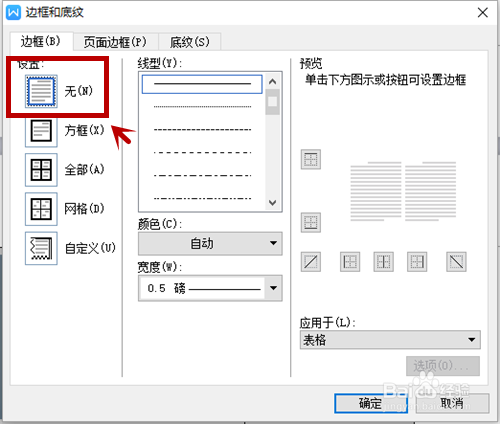Select the dash-dot line style
Image resolution: width=500 pixels, height=424 pixels.
coord(202,175)
